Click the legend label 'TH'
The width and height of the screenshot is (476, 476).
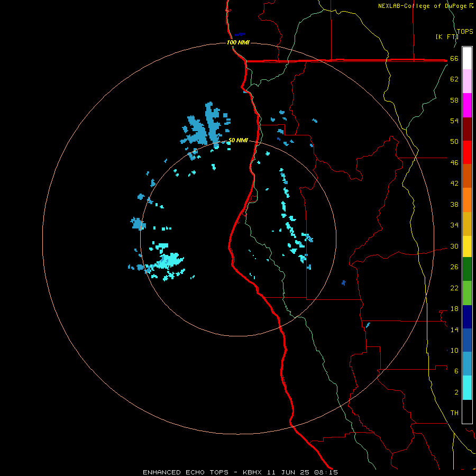454,413
